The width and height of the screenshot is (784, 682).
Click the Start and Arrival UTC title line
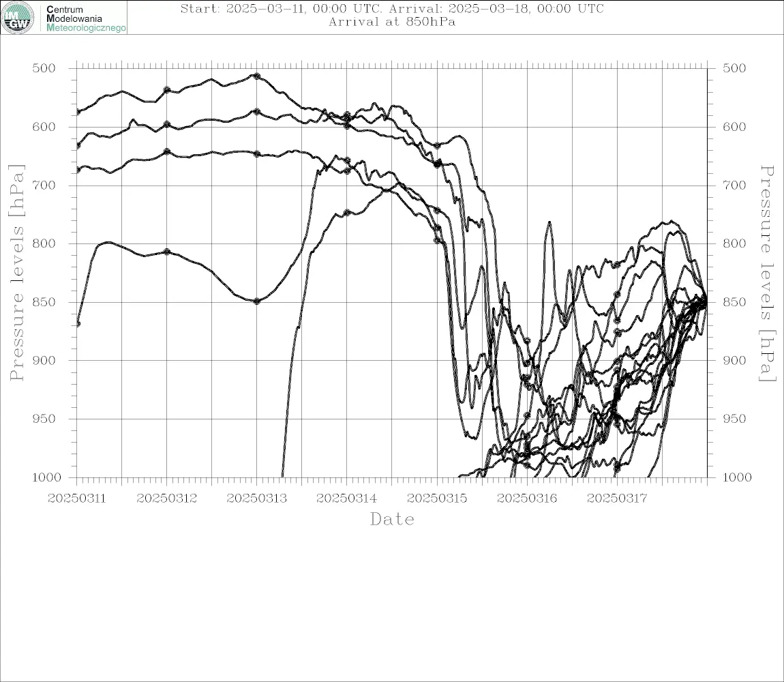pyautogui.click(x=392, y=8)
